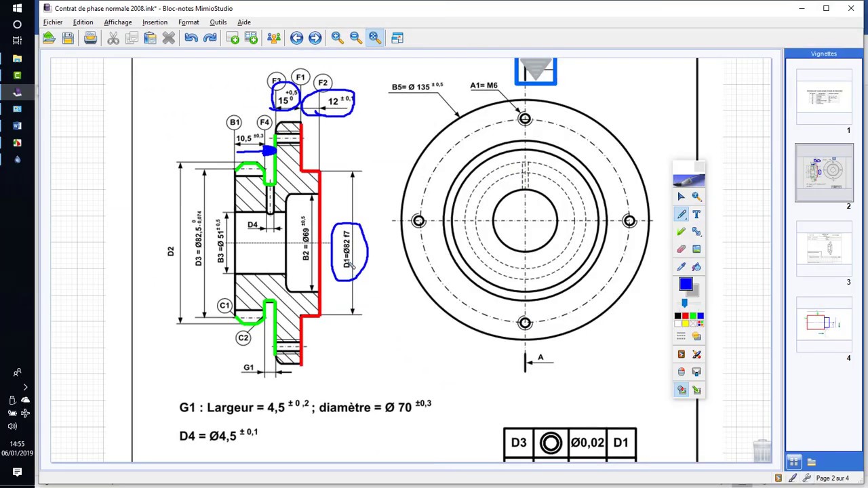The image size is (868, 488).
Task: Pick the black color swatch
Action: tap(677, 316)
